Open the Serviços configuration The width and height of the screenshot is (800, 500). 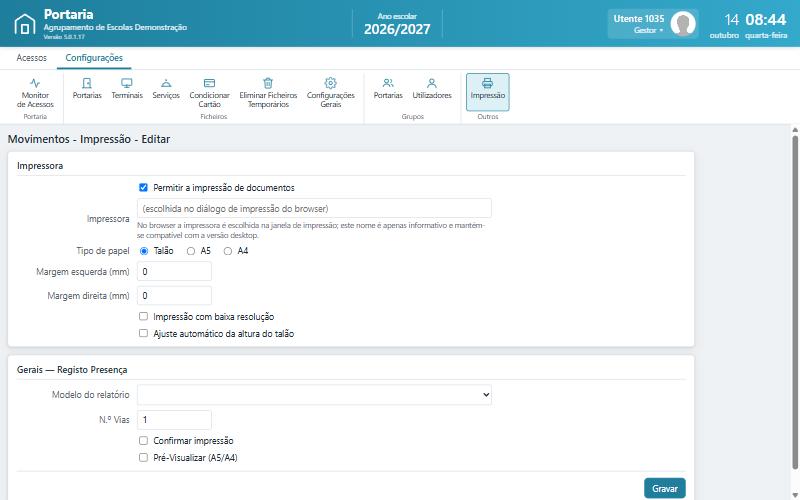(x=166, y=88)
